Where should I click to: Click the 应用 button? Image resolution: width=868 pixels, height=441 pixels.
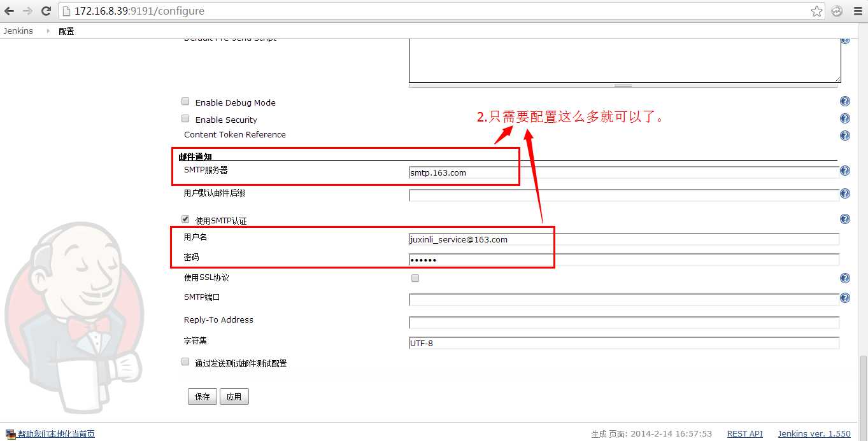[234, 396]
